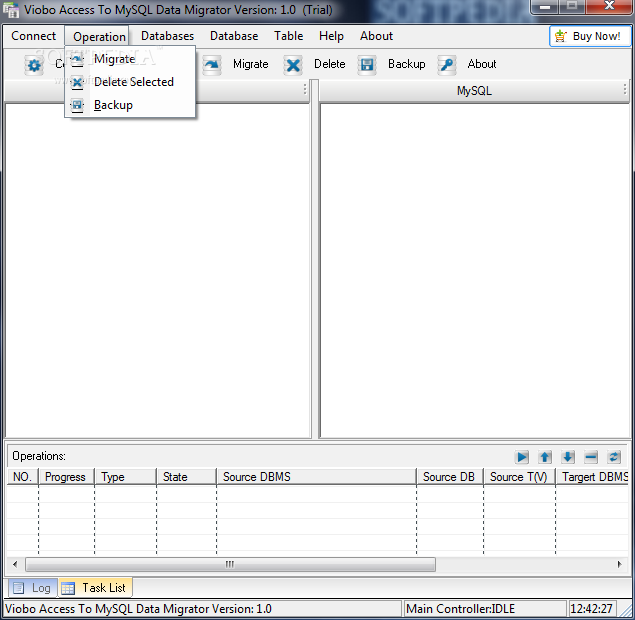
Task: Click status bar Viobo version text
Action: click(x=138, y=609)
